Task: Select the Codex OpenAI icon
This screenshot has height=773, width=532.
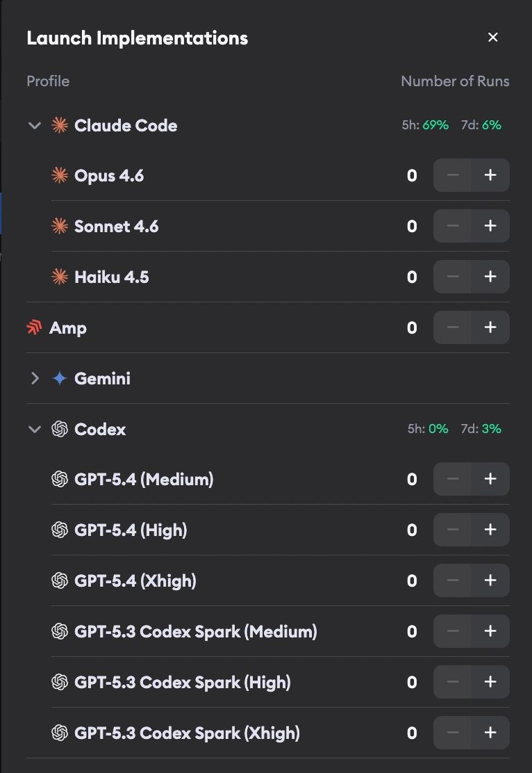Action: (59, 429)
